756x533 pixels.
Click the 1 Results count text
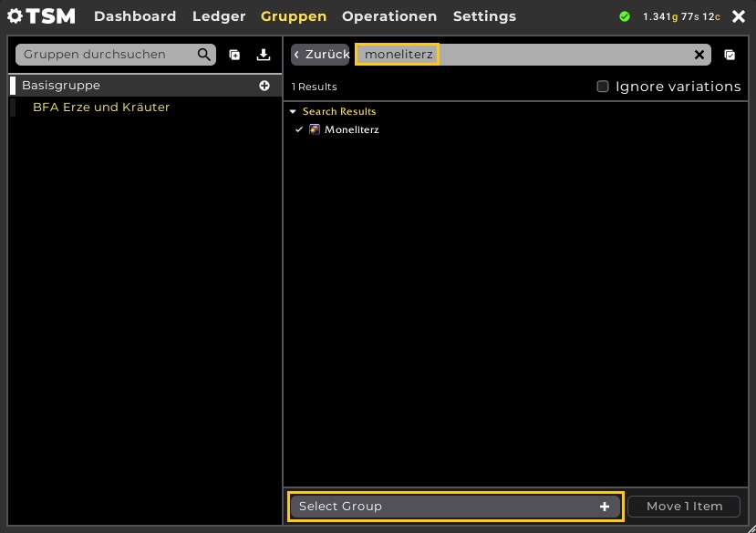[x=314, y=87]
